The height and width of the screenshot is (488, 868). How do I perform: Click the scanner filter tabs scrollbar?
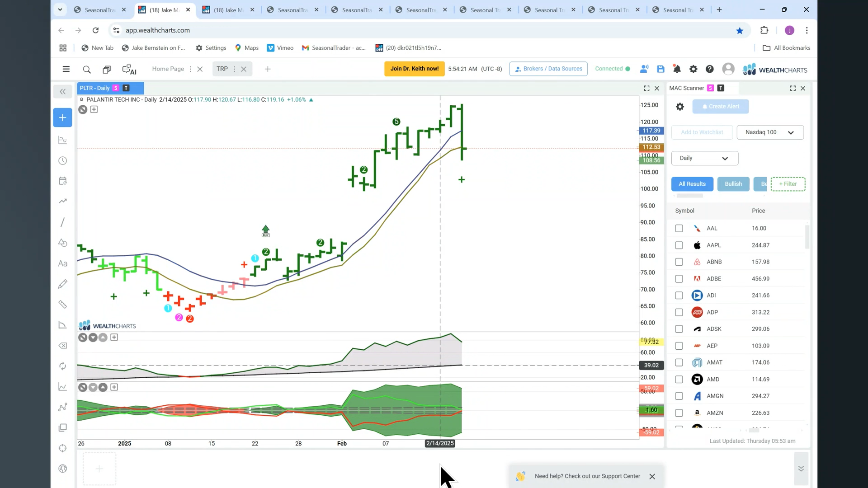[689, 196]
